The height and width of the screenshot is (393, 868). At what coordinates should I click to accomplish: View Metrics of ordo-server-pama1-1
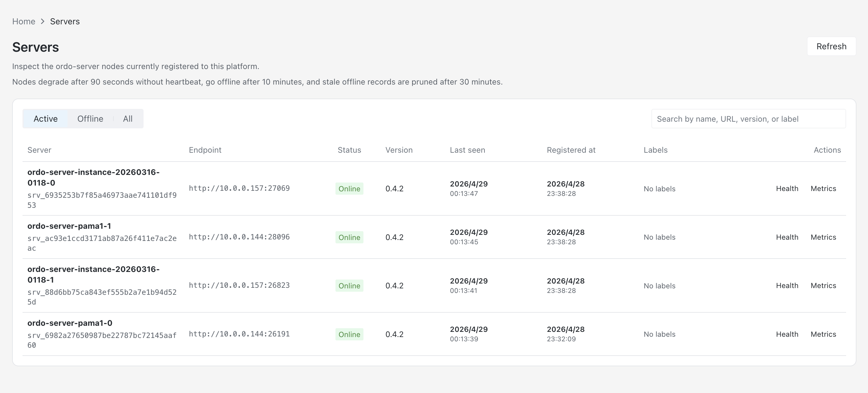(823, 237)
